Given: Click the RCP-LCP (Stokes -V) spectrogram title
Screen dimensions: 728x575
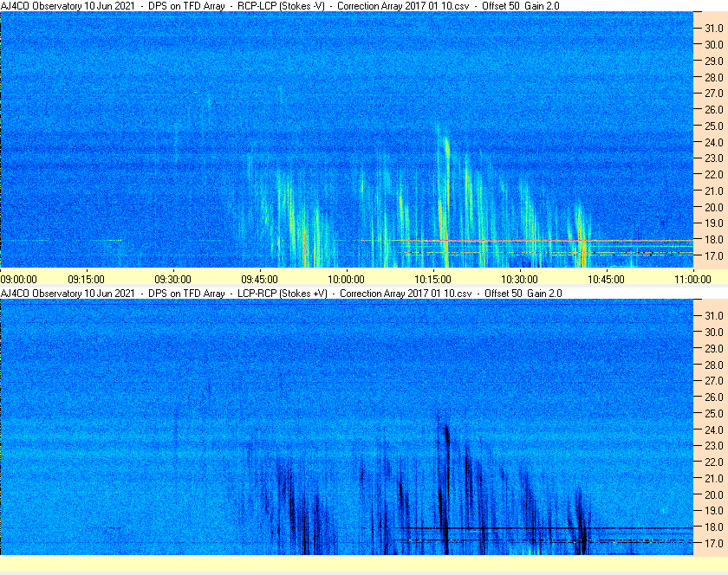Looking at the screenshot, I should click(280, 6).
